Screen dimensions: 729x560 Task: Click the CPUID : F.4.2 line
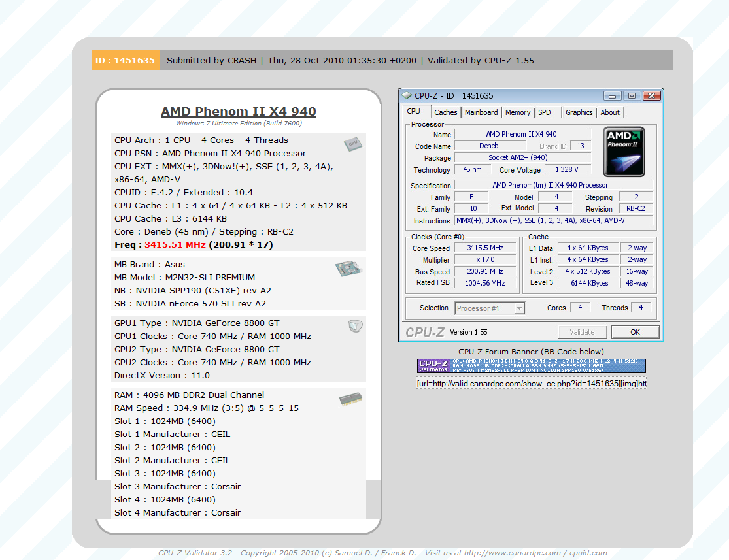point(184,192)
